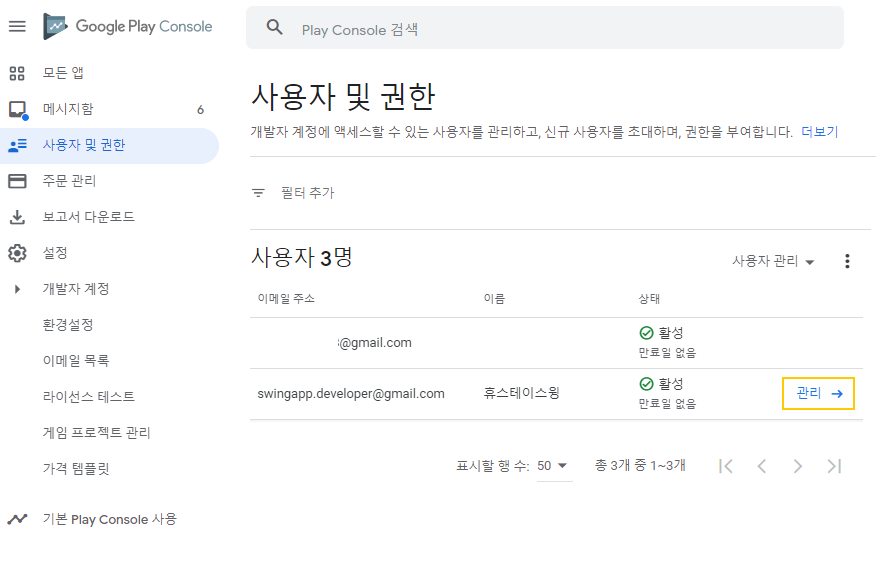The image size is (876, 567).
Task: Open the three-dot more options menu
Action: click(x=847, y=261)
